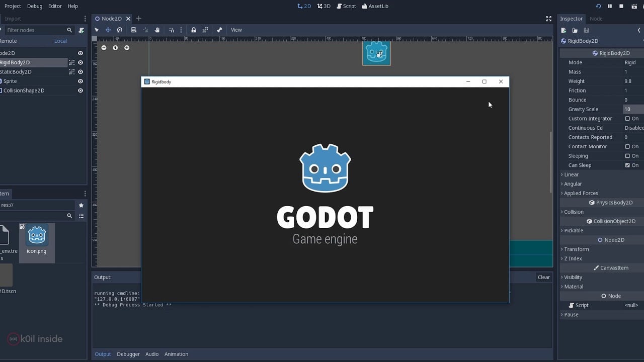
Task: Toggle distraction-free fullscreen mode icon
Action: pyautogui.click(x=548, y=19)
